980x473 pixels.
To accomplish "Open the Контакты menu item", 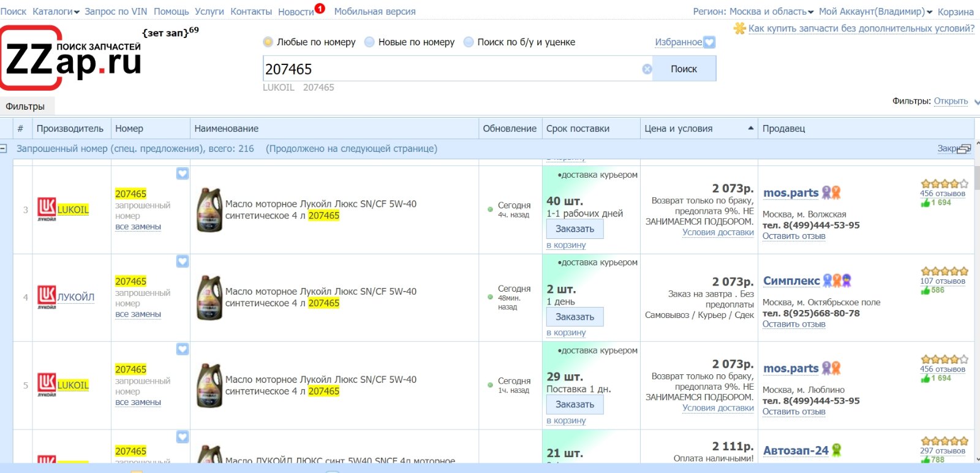I will [x=251, y=12].
